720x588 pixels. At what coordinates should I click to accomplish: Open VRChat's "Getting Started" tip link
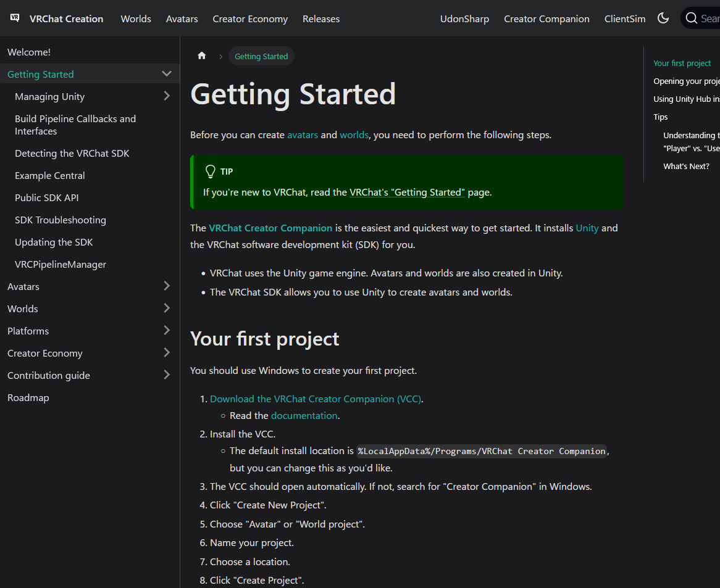(408, 192)
